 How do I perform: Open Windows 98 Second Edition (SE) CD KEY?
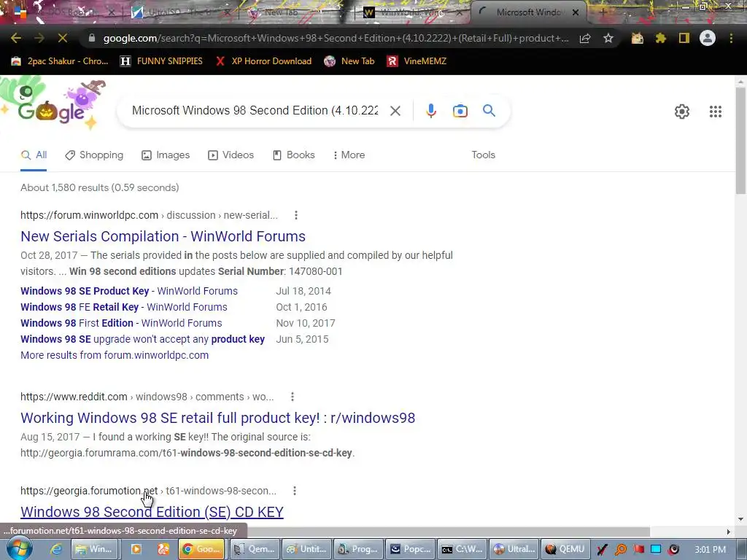click(x=152, y=512)
